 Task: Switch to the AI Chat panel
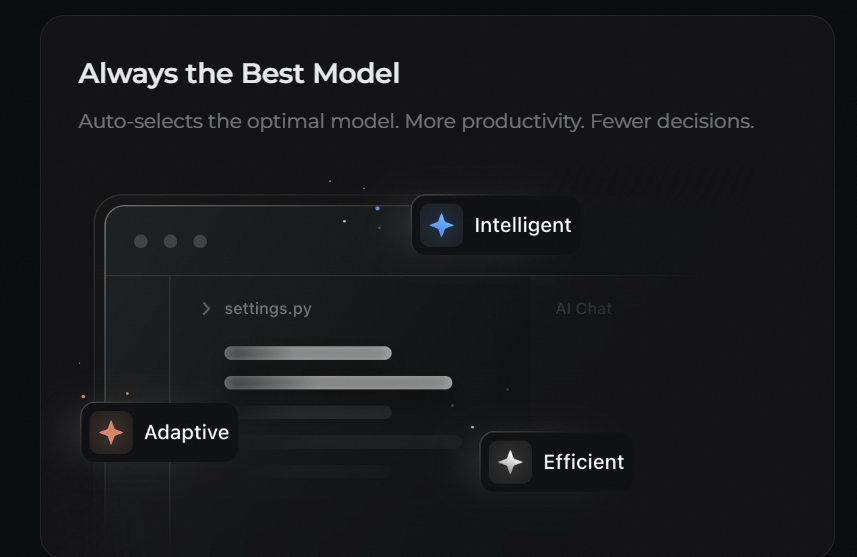(584, 309)
